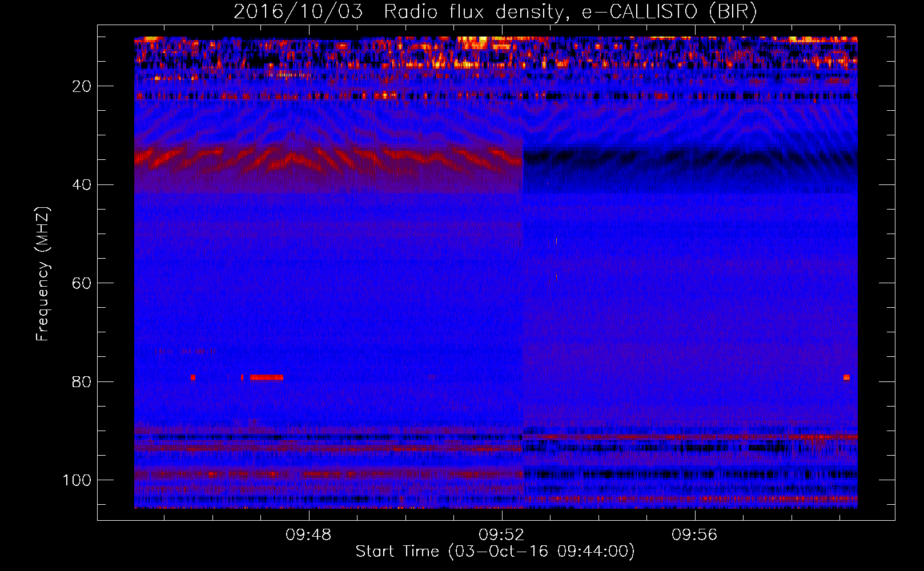Click the 'Frequency (MHZ)' axis label
The image size is (924, 571).
tap(43, 274)
